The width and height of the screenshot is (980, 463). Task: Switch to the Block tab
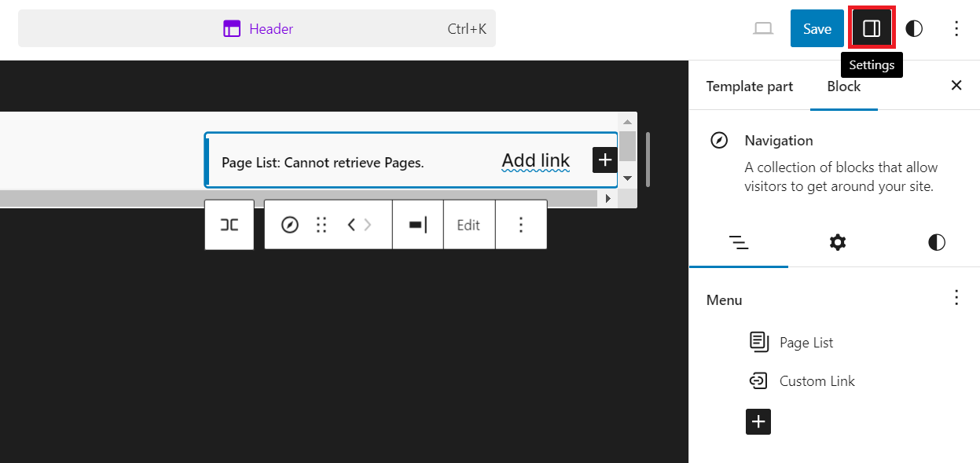pyautogui.click(x=843, y=86)
